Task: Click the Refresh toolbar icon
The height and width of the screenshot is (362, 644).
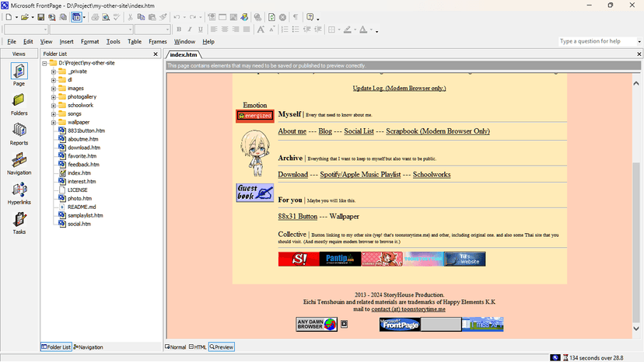Action: (x=271, y=17)
